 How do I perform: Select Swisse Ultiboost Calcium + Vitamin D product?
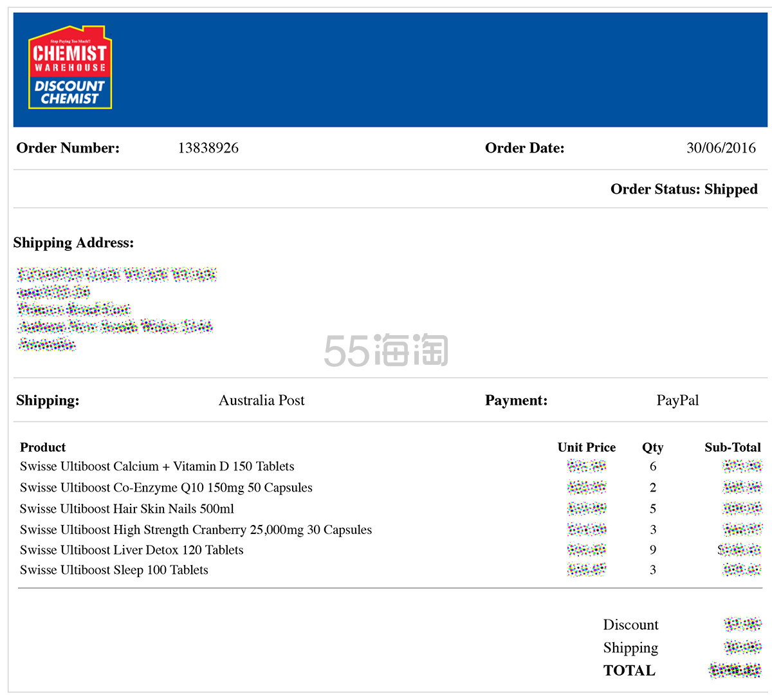157,466
